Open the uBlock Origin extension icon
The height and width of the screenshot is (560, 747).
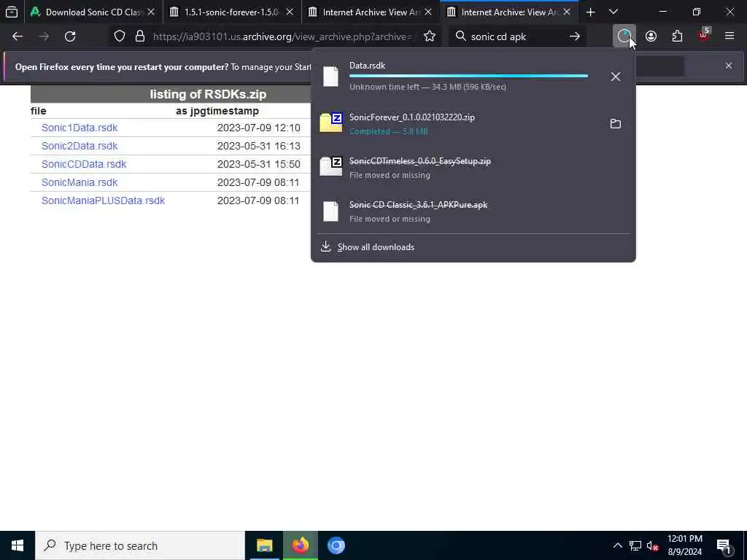point(704,35)
